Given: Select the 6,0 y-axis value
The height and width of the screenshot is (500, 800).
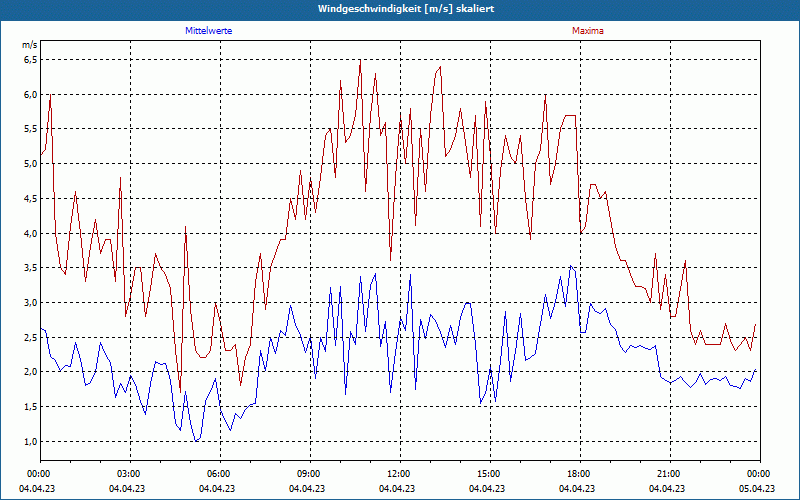Looking at the screenshot, I should [30, 94].
